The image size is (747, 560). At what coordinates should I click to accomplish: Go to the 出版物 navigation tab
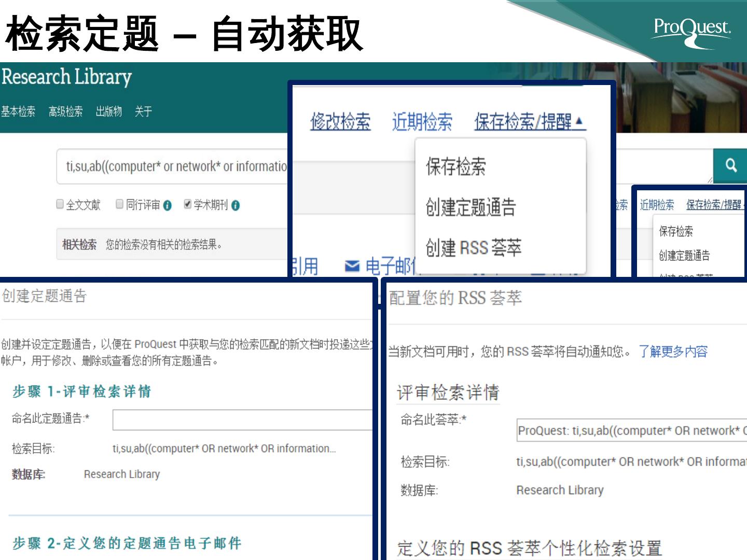108,111
